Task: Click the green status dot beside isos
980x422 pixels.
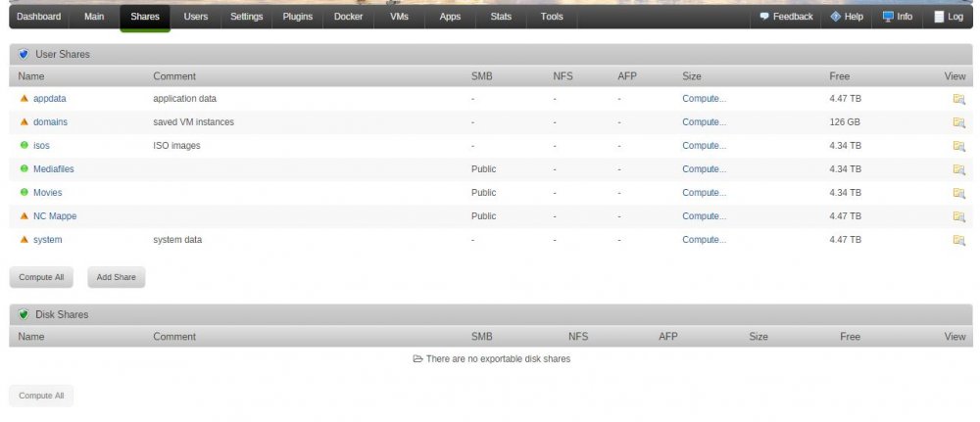Action: click(24, 145)
